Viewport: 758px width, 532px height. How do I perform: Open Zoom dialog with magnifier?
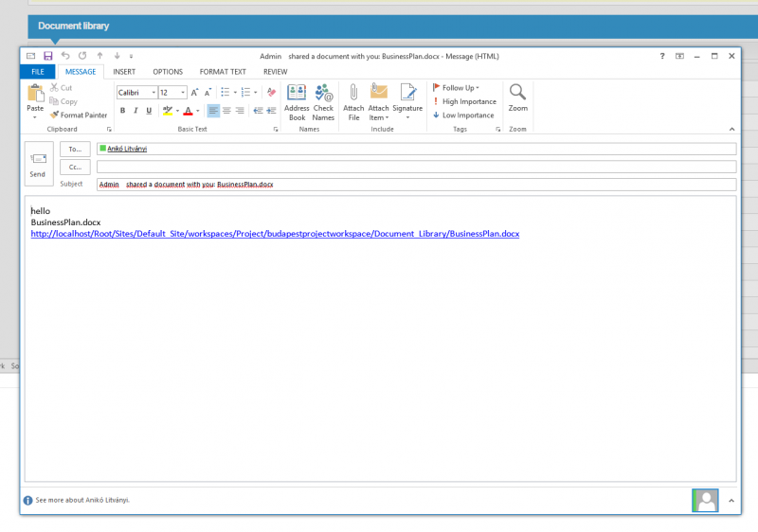coord(517,98)
